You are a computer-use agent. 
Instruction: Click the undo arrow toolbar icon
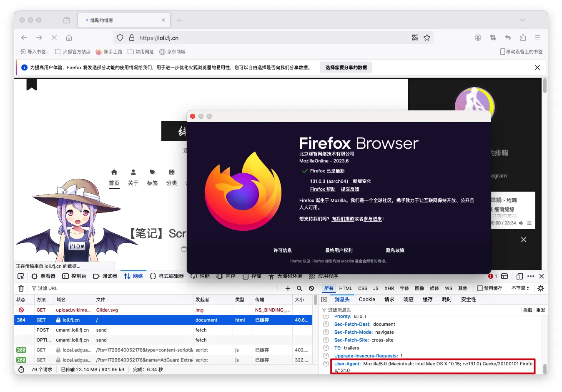point(508,38)
